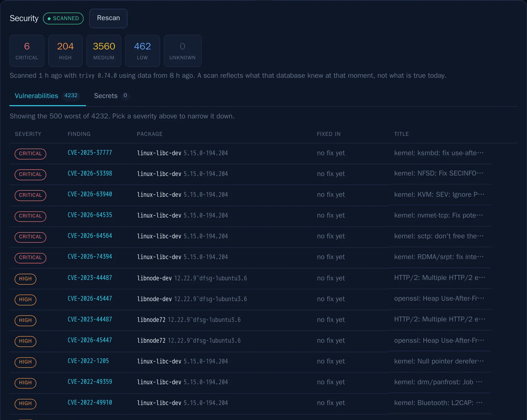Image resolution: width=527 pixels, height=420 pixels.
Task: Select the 3560 Medium severity card
Action: [x=104, y=51]
